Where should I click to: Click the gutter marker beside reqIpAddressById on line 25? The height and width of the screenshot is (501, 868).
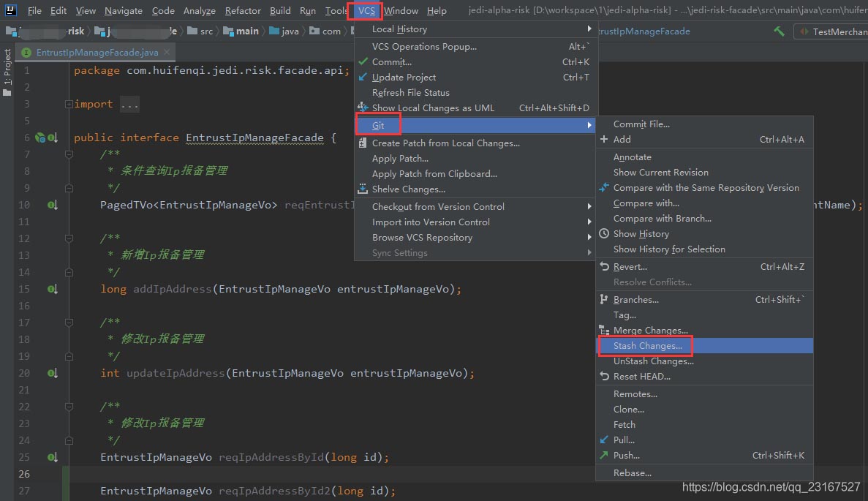[x=52, y=458]
